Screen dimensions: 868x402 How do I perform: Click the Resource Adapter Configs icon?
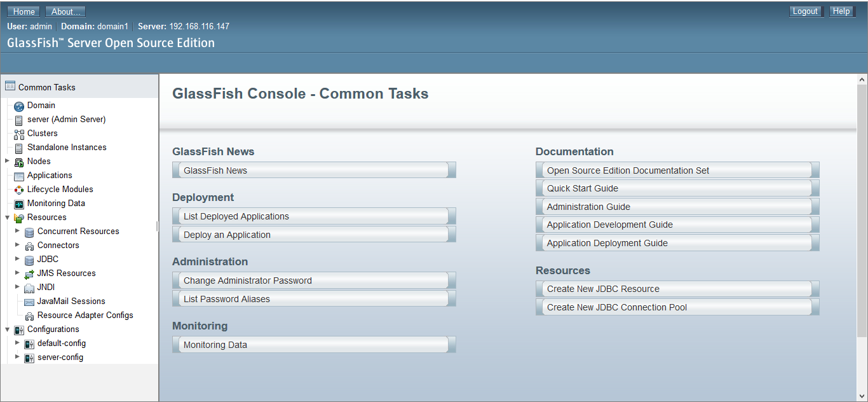click(x=29, y=316)
